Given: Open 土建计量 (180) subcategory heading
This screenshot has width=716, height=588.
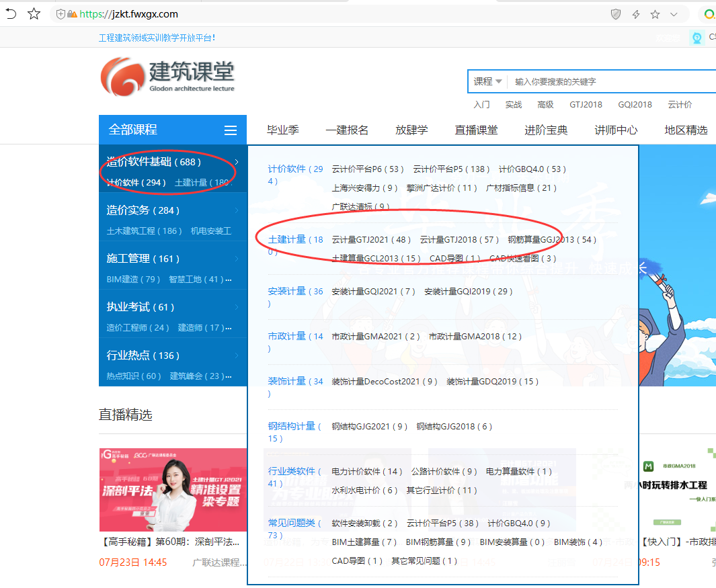Looking at the screenshot, I should [295, 245].
